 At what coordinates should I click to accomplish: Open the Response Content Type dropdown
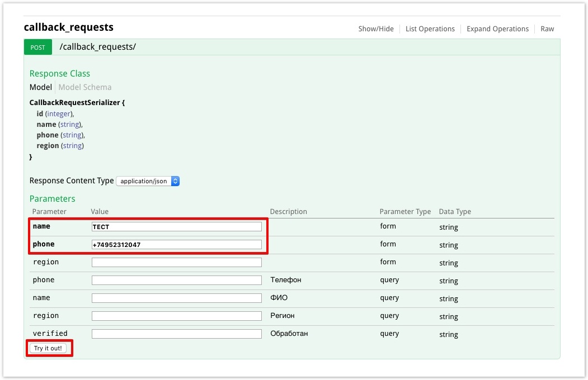[148, 181]
